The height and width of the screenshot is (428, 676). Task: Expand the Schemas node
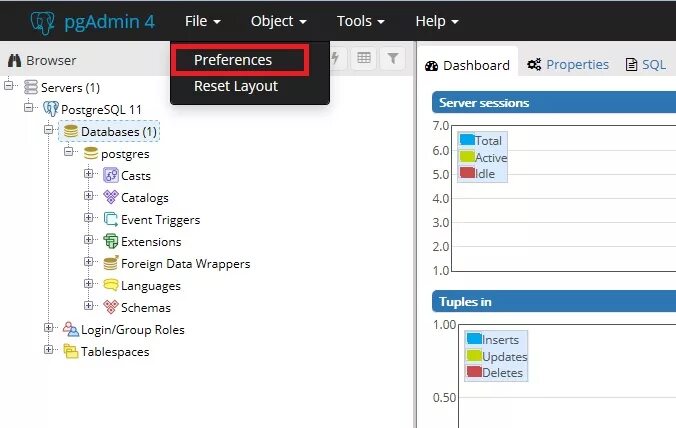click(x=88, y=305)
